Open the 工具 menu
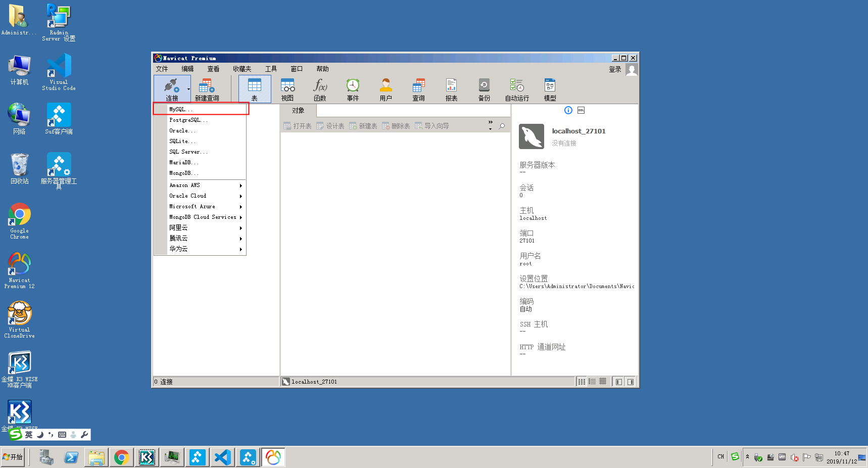The image size is (868, 468). pos(271,69)
